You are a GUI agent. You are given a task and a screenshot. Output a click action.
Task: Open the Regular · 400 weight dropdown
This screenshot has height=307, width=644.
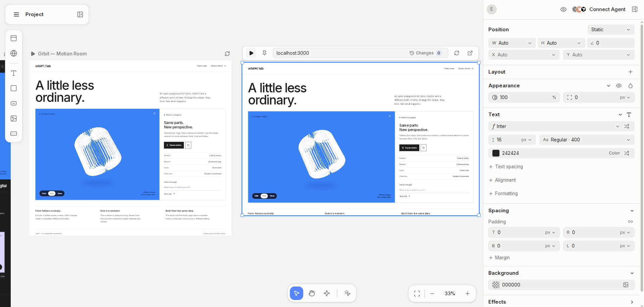pos(587,140)
